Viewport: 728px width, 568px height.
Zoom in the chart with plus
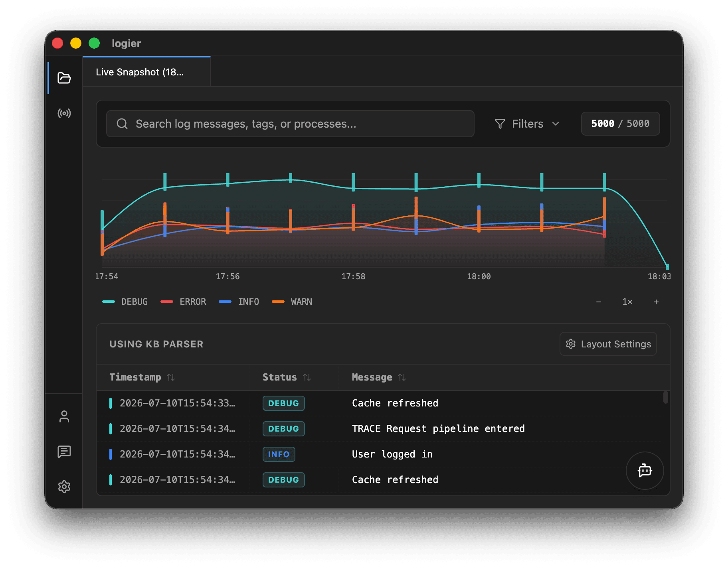pos(656,302)
